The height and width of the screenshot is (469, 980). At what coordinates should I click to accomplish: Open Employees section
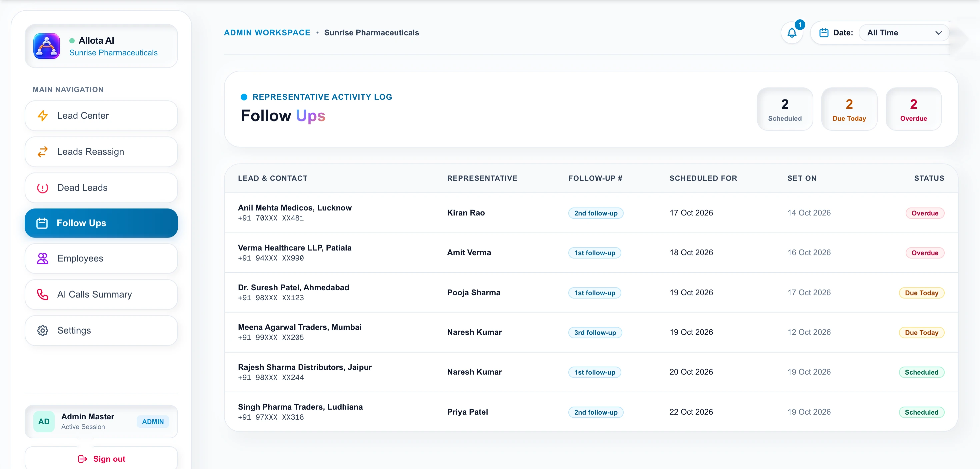click(101, 259)
